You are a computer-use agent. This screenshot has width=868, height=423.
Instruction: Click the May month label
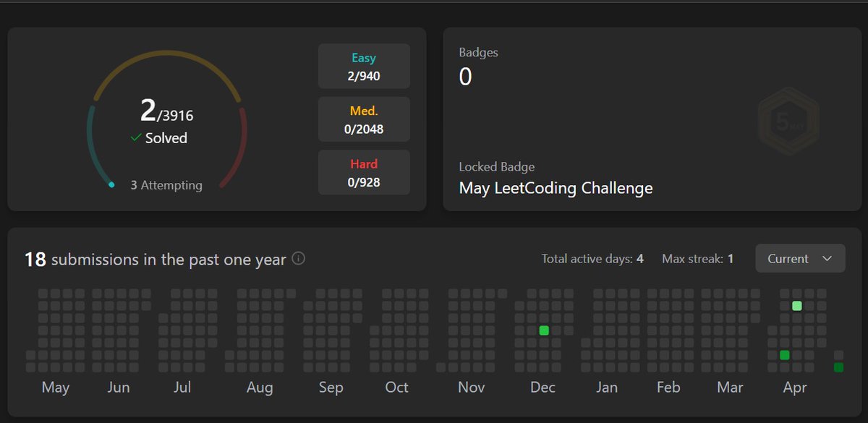tap(56, 388)
